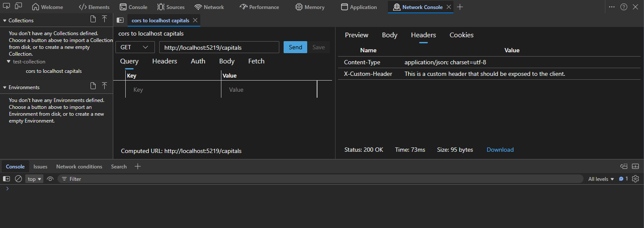
Task: Close the 'cors to localhost capitals' request tab
Action: [195, 20]
